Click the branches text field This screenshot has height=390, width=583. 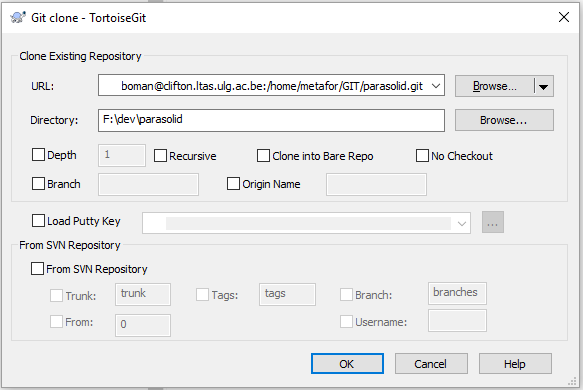[457, 293]
